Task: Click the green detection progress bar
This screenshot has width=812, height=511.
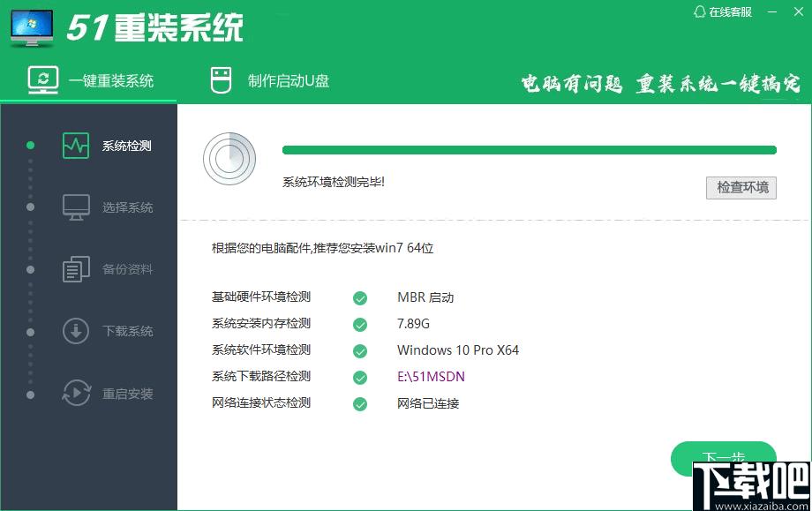Action: pyautogui.click(x=530, y=150)
